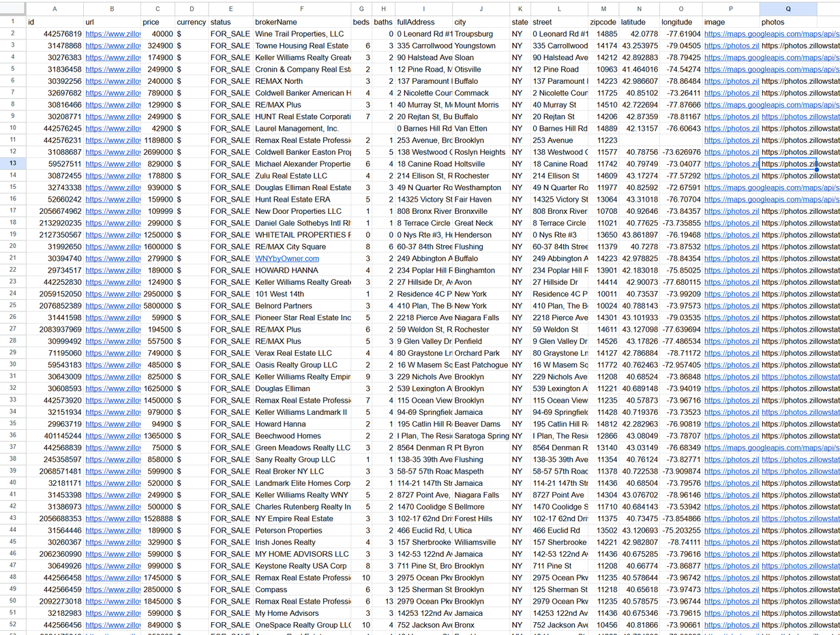The width and height of the screenshot is (840, 635).
Task: Select the Holtsville city cell
Action: click(x=481, y=164)
